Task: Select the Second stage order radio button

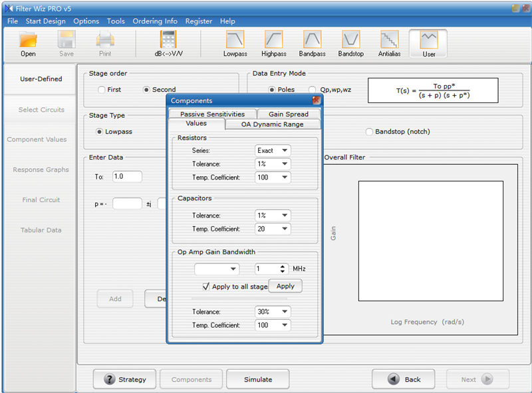Action: pyautogui.click(x=146, y=90)
